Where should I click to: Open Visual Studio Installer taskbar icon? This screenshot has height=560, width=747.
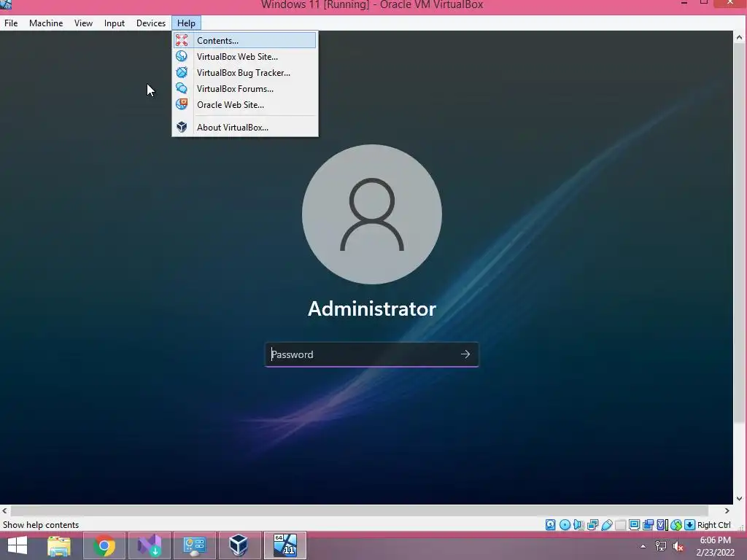point(150,545)
